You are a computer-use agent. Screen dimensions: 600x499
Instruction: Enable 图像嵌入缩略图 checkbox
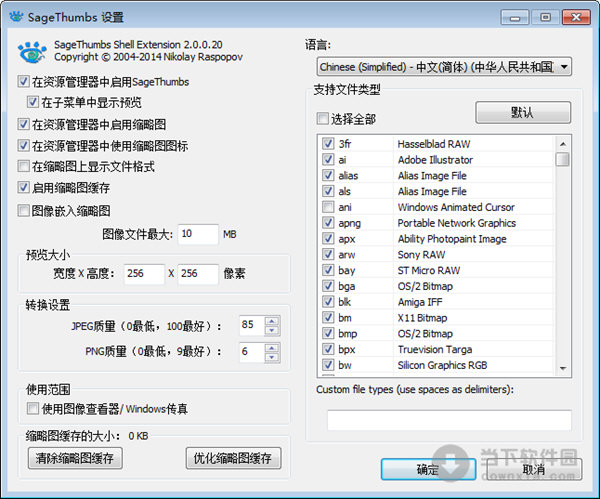pyautogui.click(x=23, y=210)
